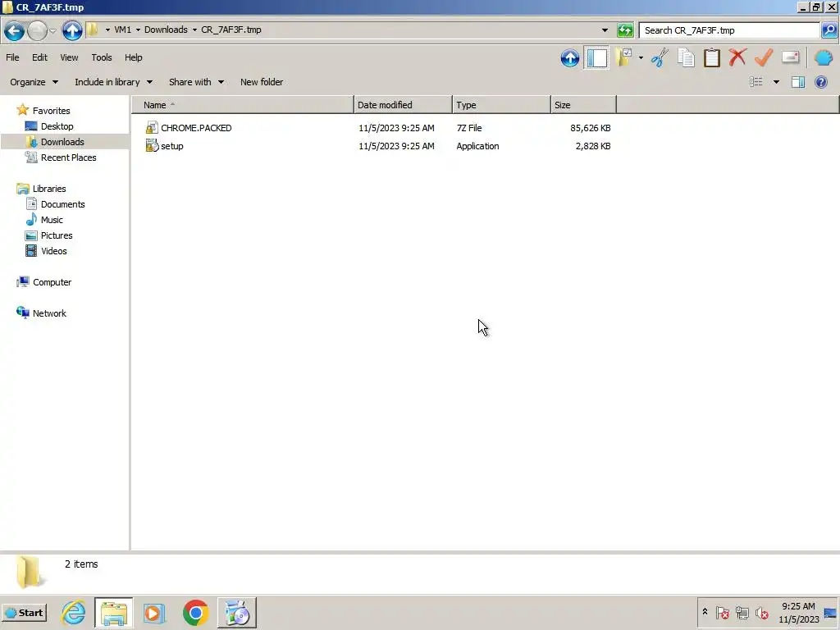
Task: Open the More view options arrow
Action: tap(776, 82)
